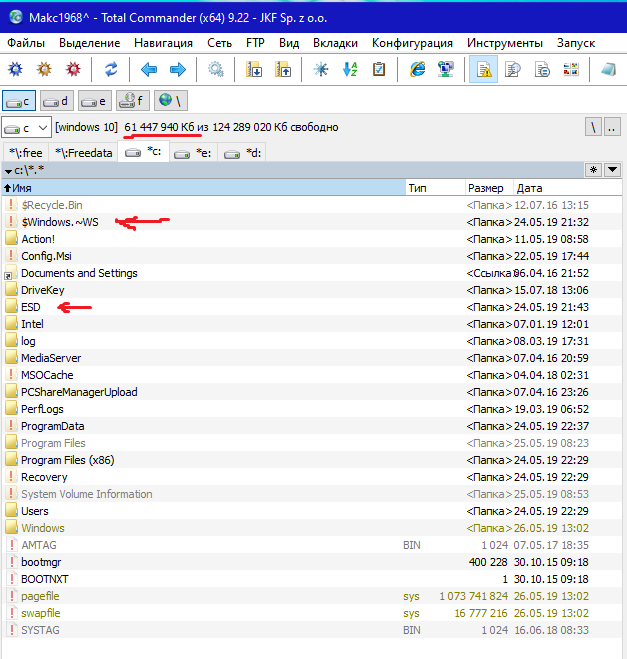
Task: Switch to the *e: tab
Action: pyautogui.click(x=193, y=153)
